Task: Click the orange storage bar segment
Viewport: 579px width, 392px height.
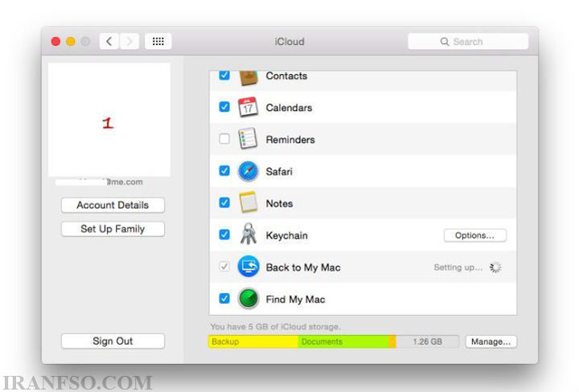Action: click(392, 342)
